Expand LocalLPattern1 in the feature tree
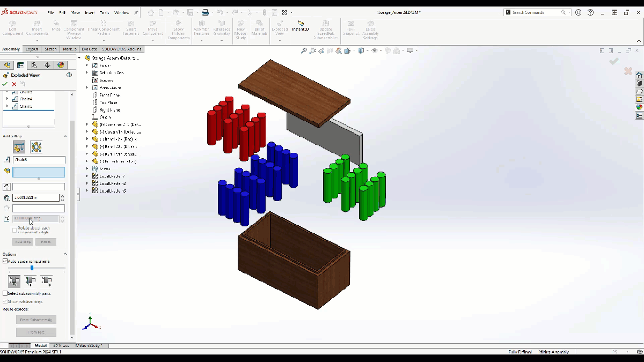 click(87, 176)
